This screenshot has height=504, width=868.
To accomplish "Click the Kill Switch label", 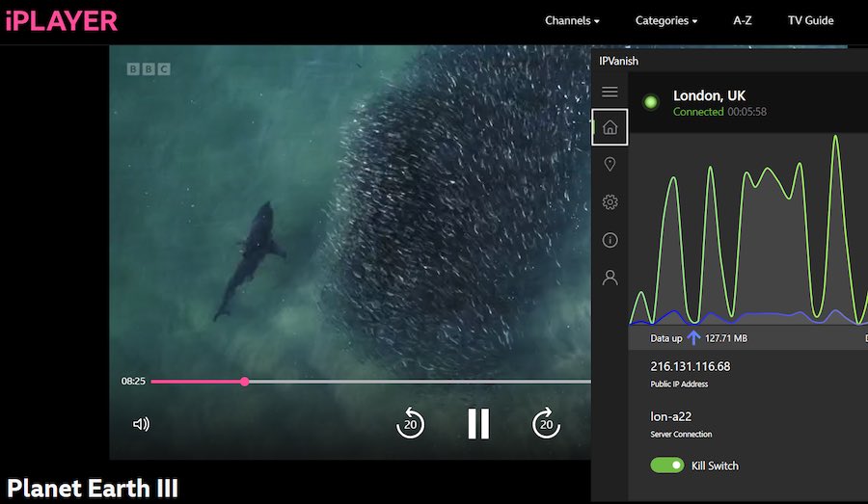I will point(715,465).
